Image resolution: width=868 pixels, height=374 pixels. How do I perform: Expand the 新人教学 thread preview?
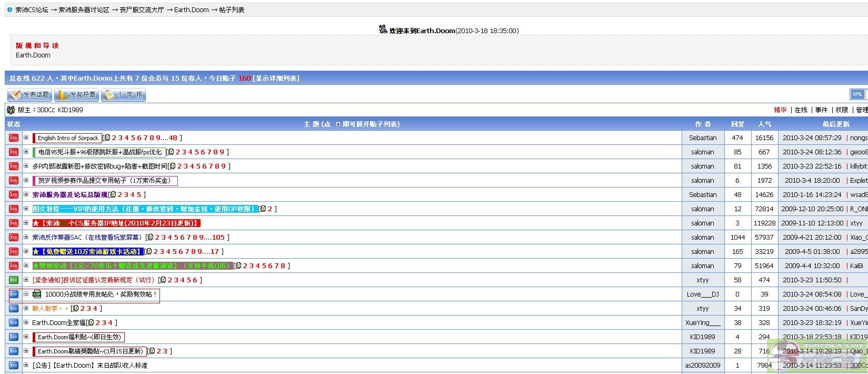click(26, 308)
